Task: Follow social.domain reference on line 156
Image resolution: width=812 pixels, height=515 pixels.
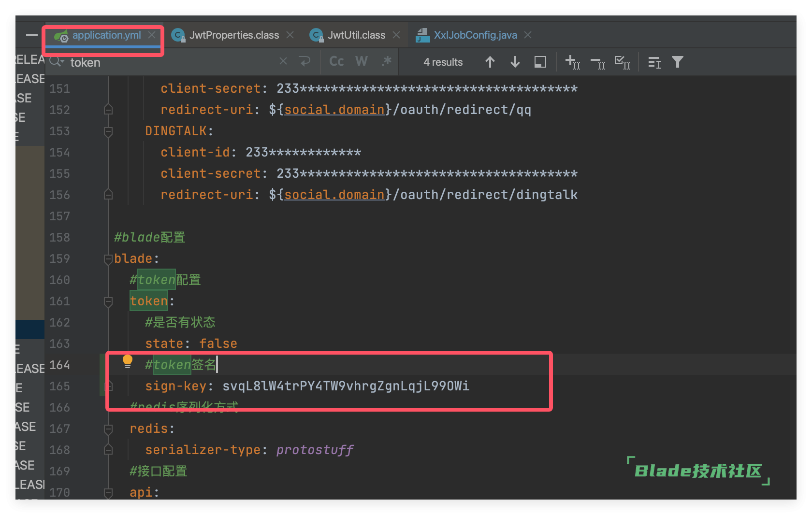Action: [x=334, y=195]
